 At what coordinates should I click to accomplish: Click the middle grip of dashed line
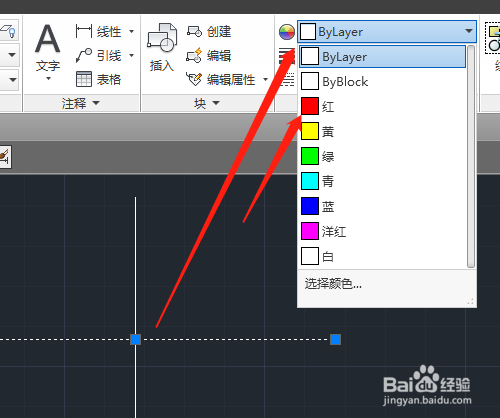(135, 339)
